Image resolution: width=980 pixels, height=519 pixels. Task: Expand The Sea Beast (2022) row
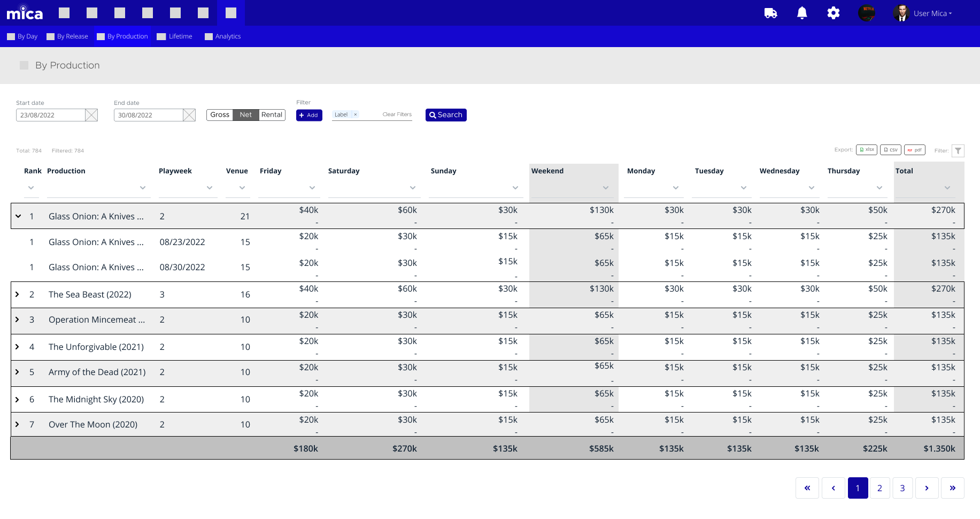(17, 294)
